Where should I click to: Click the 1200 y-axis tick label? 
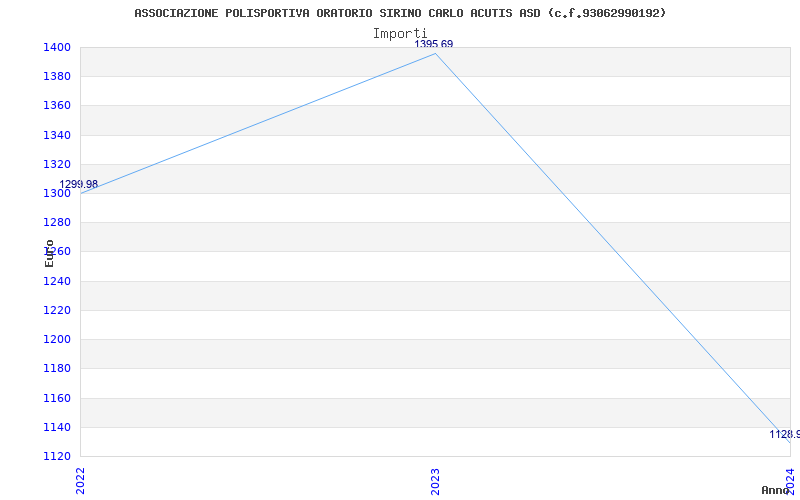(x=57, y=339)
